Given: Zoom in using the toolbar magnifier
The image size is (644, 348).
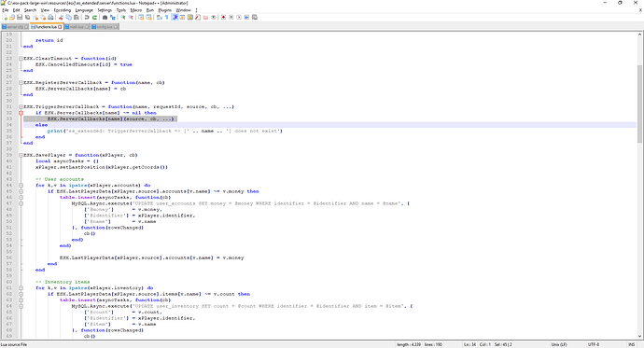Looking at the screenshot, I should [x=123, y=17].
